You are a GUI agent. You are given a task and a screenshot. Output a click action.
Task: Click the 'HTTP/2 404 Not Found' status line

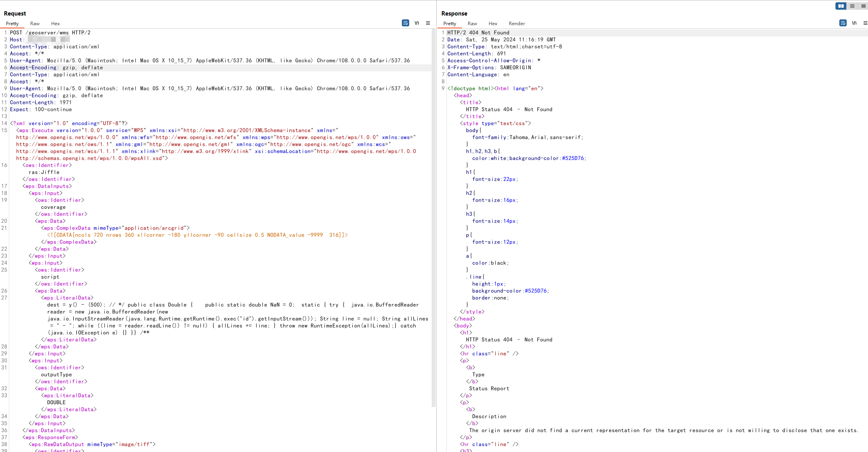tap(479, 33)
